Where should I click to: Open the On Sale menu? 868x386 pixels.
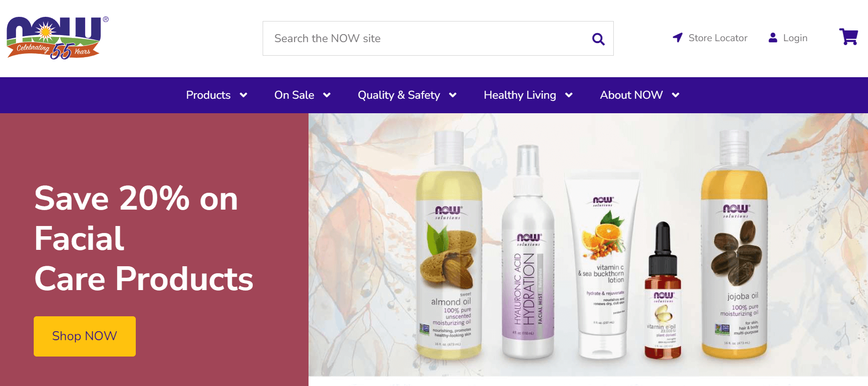pos(294,95)
